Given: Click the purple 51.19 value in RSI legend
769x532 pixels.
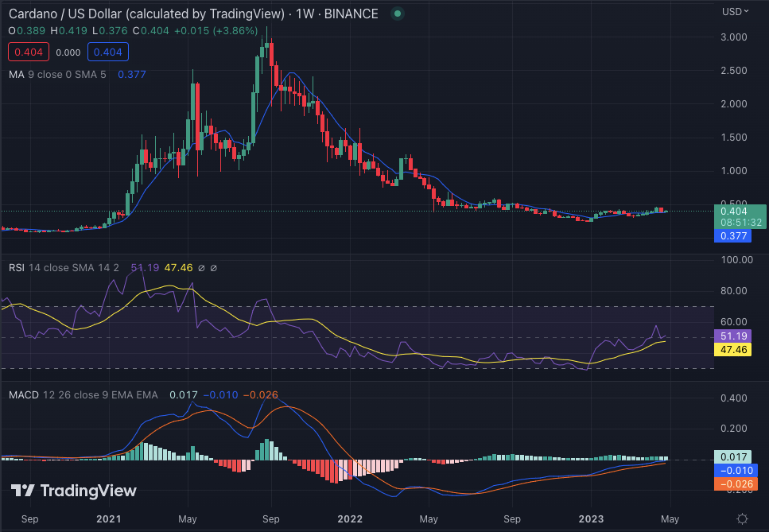Looking at the screenshot, I should point(145,268).
